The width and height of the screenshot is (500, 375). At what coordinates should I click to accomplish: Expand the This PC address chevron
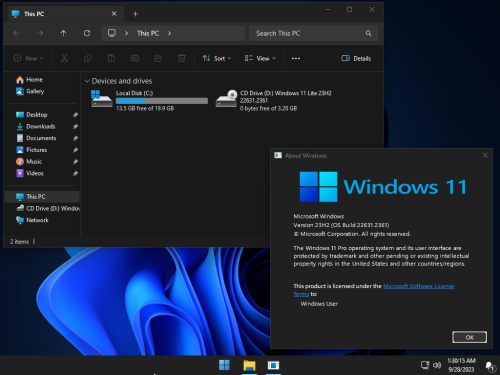click(169, 33)
